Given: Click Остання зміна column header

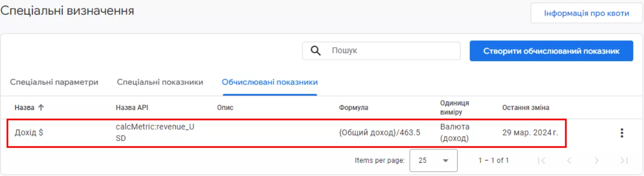Looking at the screenshot, I should click(526, 108).
